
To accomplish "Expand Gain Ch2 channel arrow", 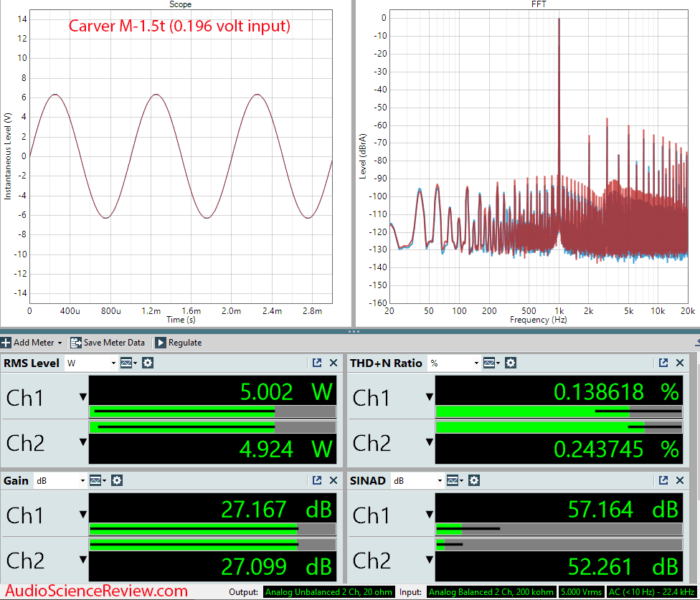I will click(x=83, y=559).
